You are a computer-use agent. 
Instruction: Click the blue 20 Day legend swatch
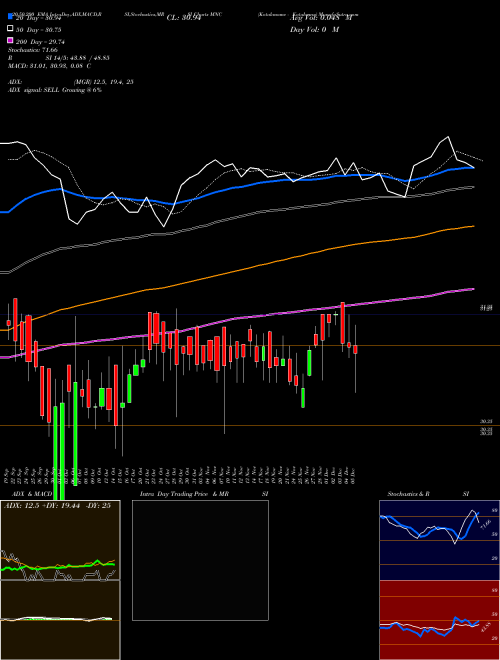coord(10,17)
